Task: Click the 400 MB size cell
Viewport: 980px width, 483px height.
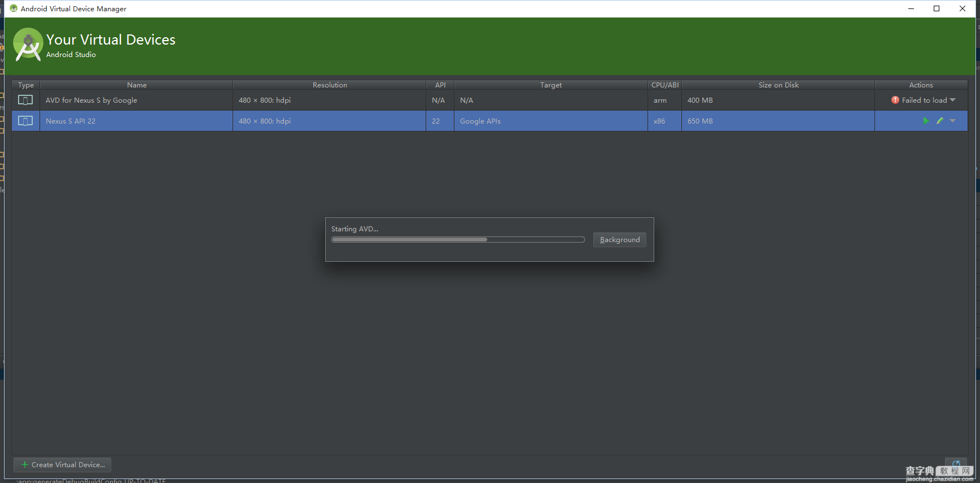Action: (x=778, y=100)
